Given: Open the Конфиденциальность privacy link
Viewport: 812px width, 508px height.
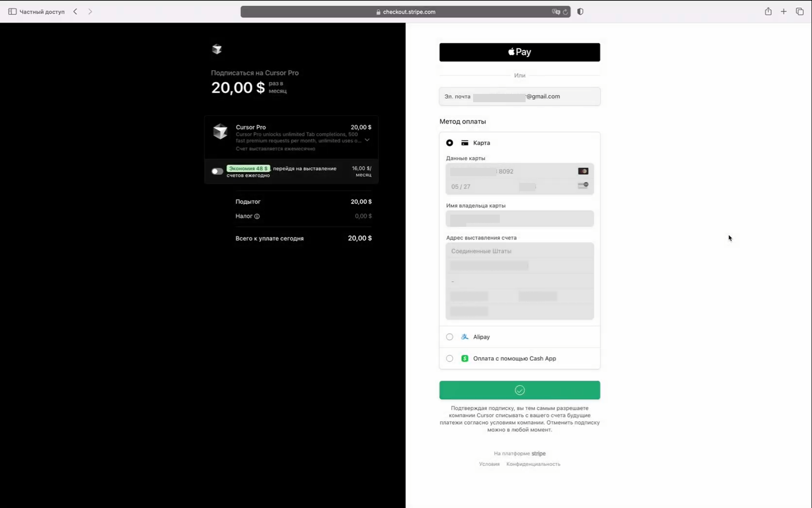Looking at the screenshot, I should 533,464.
